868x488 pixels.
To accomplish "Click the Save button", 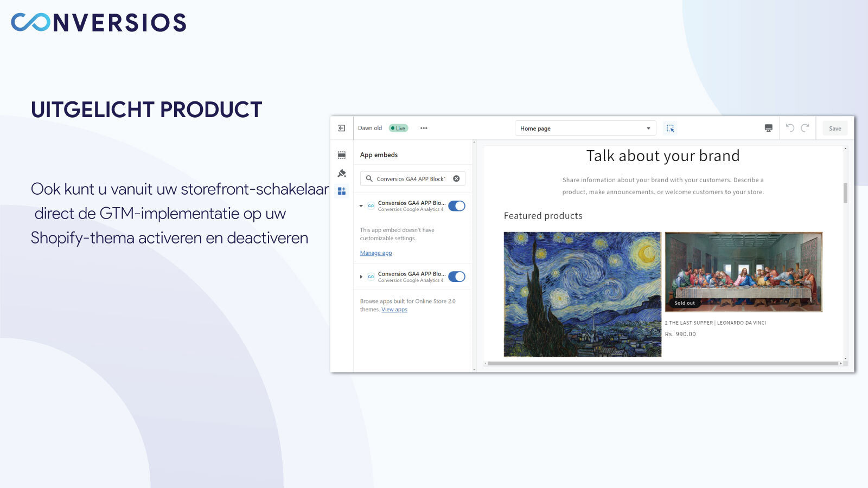I will coord(835,129).
